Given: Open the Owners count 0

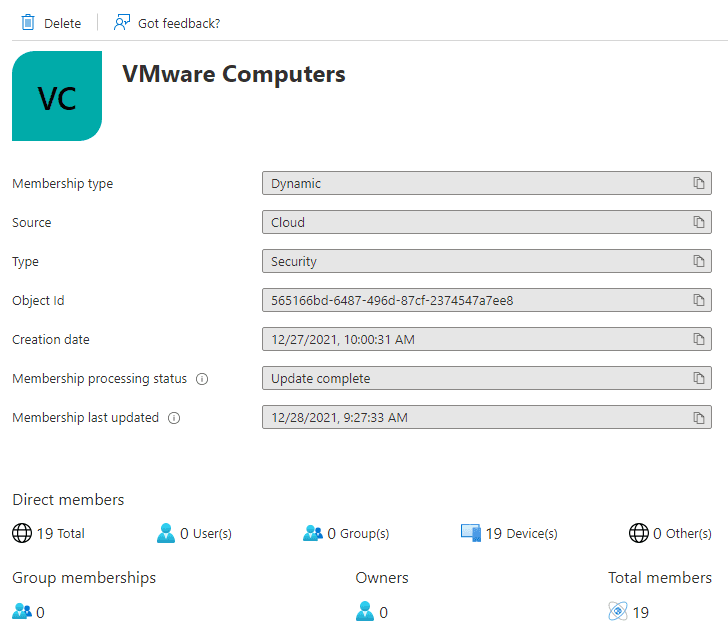Looking at the screenshot, I should [384, 613].
